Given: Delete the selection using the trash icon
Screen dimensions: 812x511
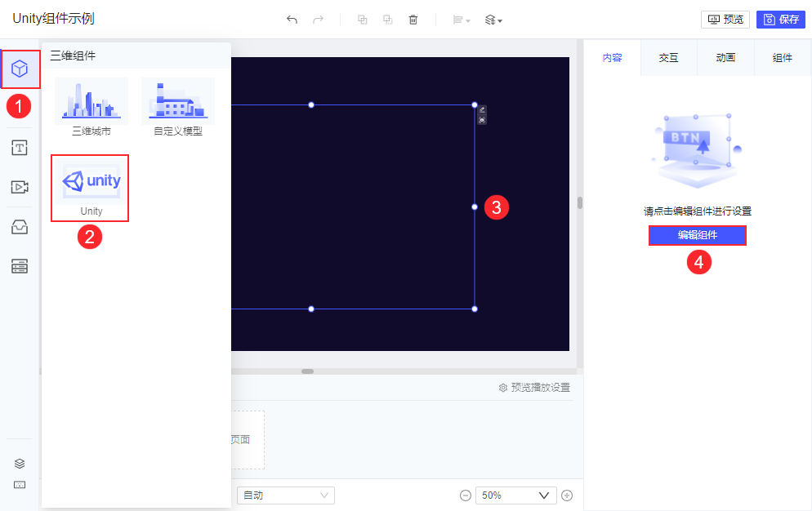Looking at the screenshot, I should 413,19.
